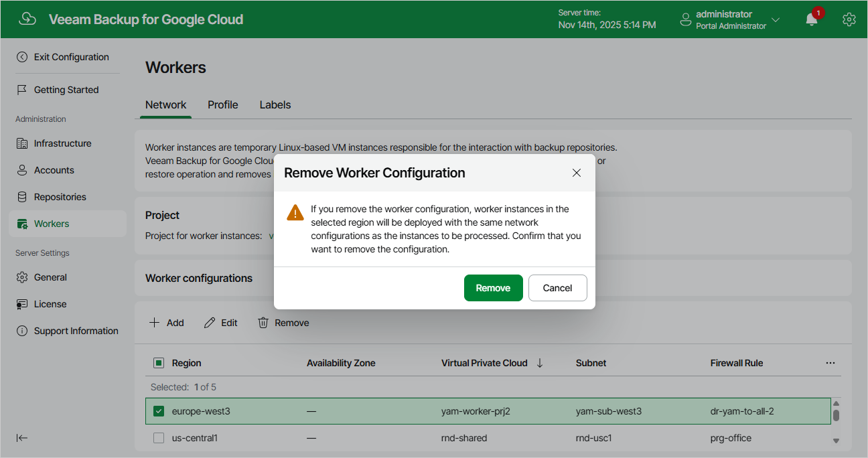This screenshot has height=458, width=868.
Task: Click the Support Information info icon
Action: point(22,331)
